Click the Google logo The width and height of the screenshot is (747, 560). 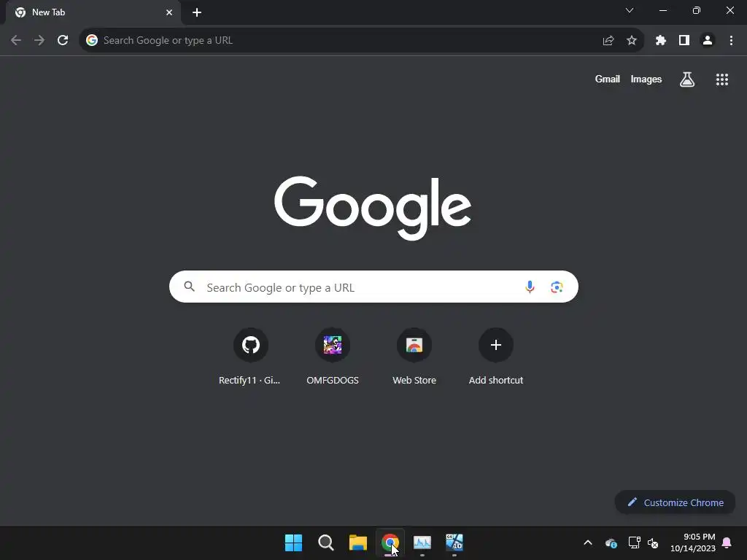(373, 208)
